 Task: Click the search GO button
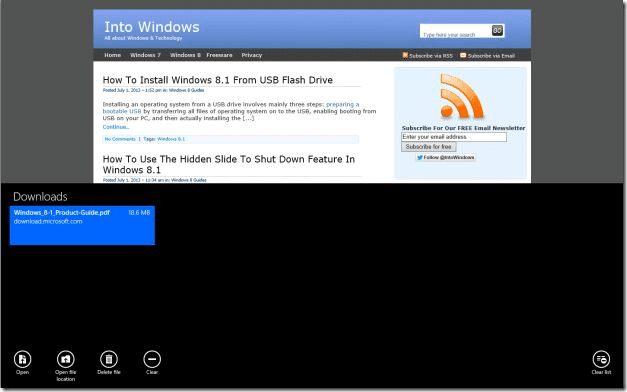pos(497,30)
